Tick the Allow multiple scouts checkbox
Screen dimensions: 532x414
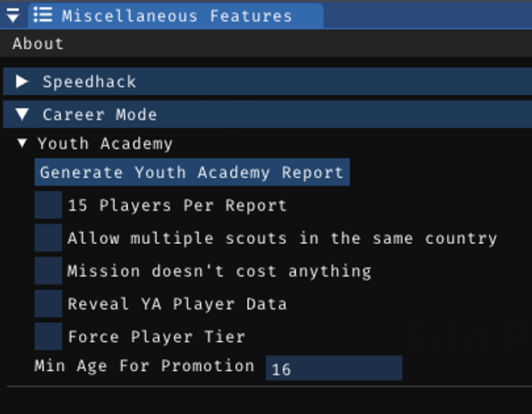pos(48,238)
